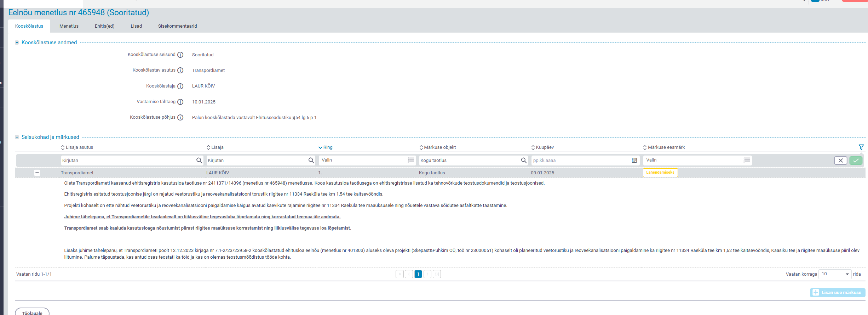868x315 pixels.
Task: Toggle the table filter funnel icon
Action: pos(861,147)
